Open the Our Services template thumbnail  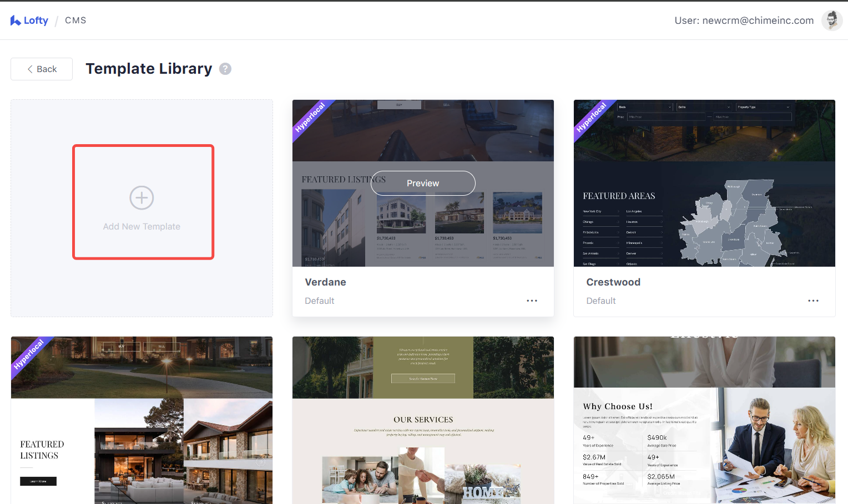tap(423, 420)
